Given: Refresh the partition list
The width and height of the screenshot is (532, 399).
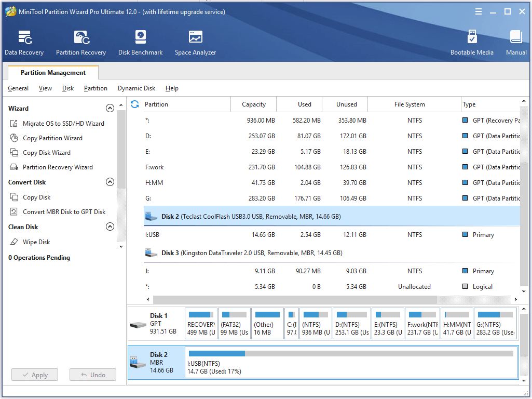Looking at the screenshot, I should (135, 104).
